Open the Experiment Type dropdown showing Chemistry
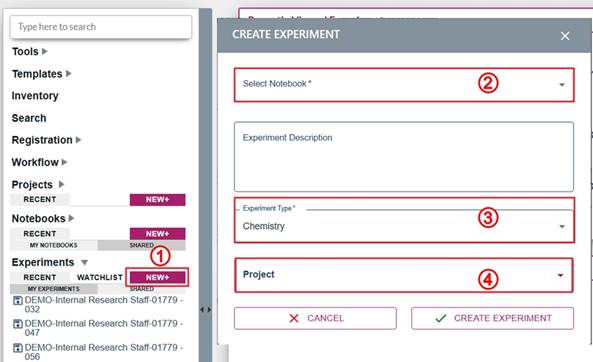 (404, 221)
